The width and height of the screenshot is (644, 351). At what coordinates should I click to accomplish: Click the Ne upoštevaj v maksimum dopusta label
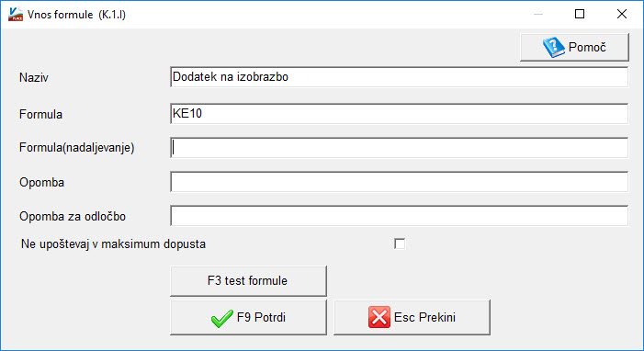[x=113, y=244]
